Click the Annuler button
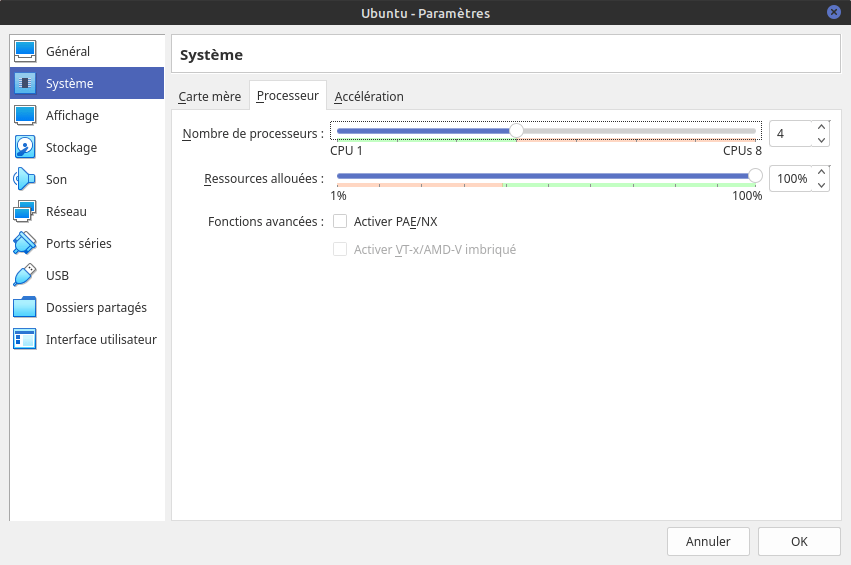Viewport: 851px width, 565px height. pyautogui.click(x=708, y=541)
